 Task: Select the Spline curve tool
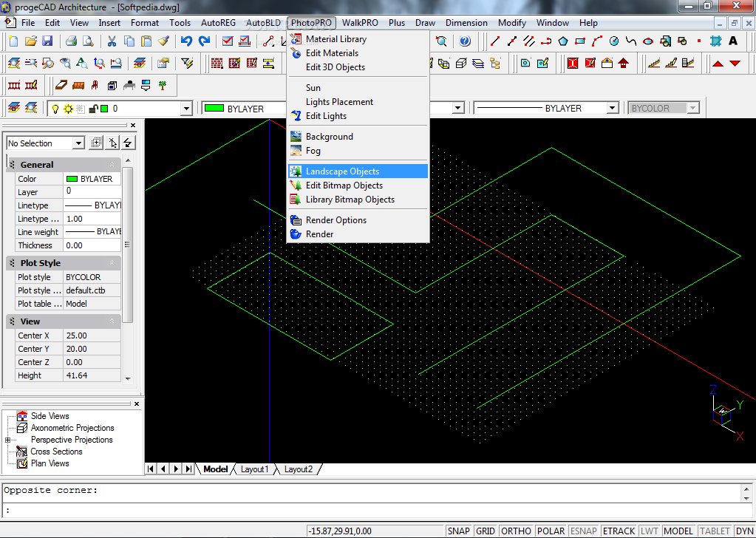(x=631, y=41)
